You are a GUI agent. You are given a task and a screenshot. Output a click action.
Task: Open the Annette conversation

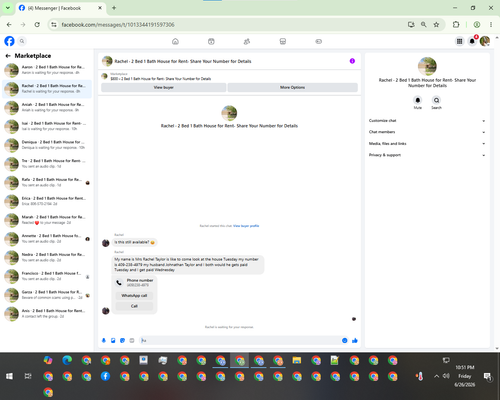click(47, 238)
